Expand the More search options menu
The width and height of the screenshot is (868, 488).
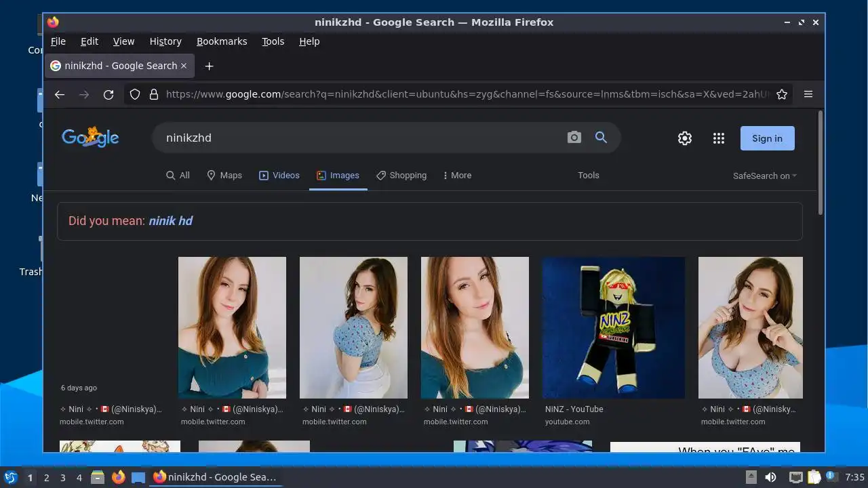(457, 176)
